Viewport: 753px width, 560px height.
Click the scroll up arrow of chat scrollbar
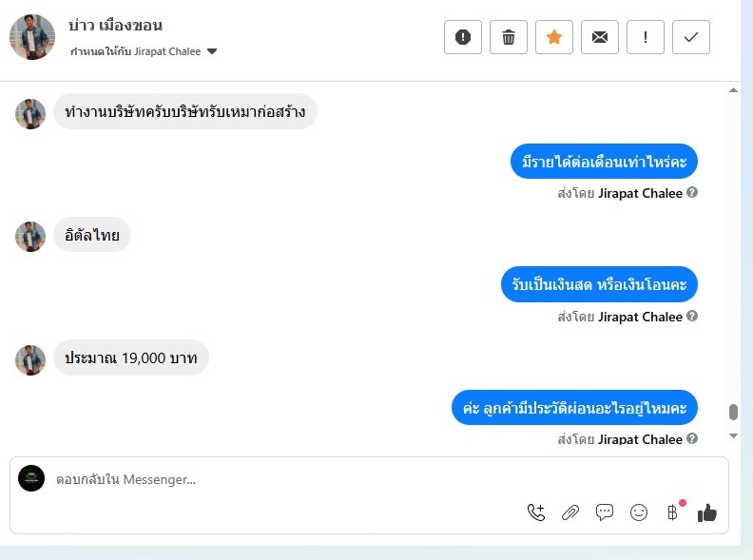pyautogui.click(x=733, y=90)
